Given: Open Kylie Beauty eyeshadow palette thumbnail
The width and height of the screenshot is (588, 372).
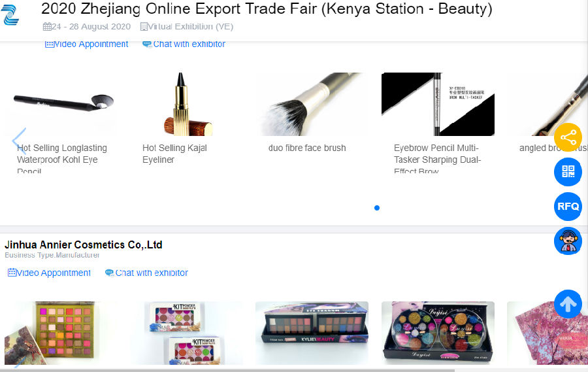Looking at the screenshot, I should pyautogui.click(x=312, y=333).
